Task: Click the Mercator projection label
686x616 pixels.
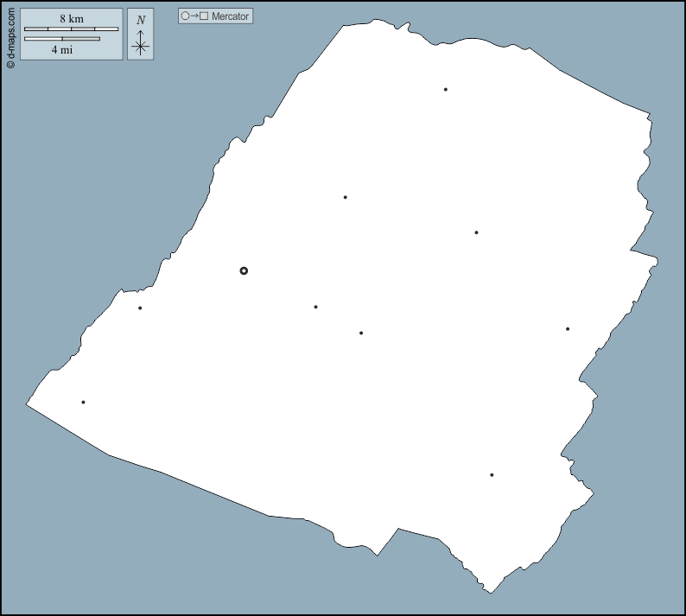Action: (230, 16)
